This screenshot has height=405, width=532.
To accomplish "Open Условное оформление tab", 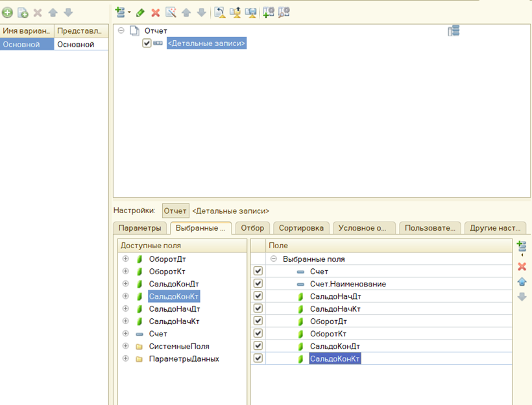I will coord(363,228).
